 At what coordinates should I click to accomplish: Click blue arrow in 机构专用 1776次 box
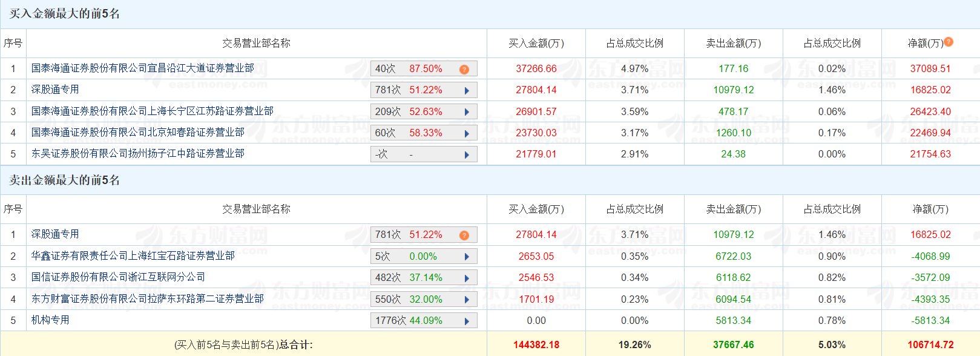(467, 321)
